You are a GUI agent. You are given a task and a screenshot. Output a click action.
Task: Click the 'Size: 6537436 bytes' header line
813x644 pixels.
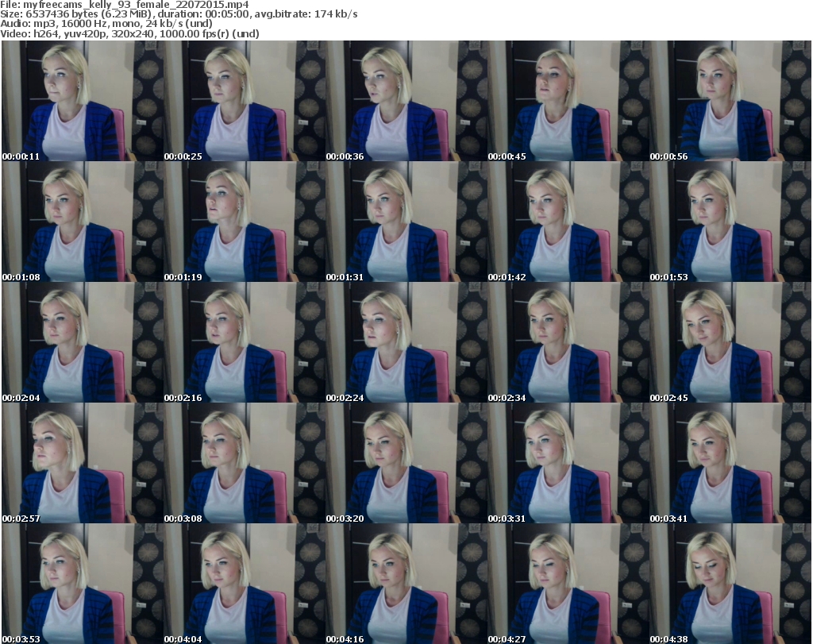pyautogui.click(x=179, y=14)
